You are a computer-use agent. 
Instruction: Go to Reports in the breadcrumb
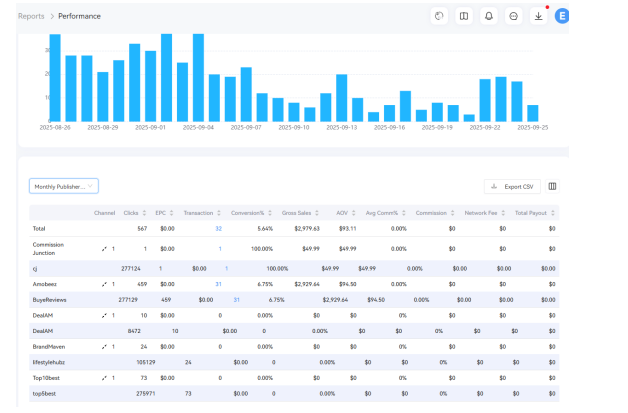(x=31, y=16)
